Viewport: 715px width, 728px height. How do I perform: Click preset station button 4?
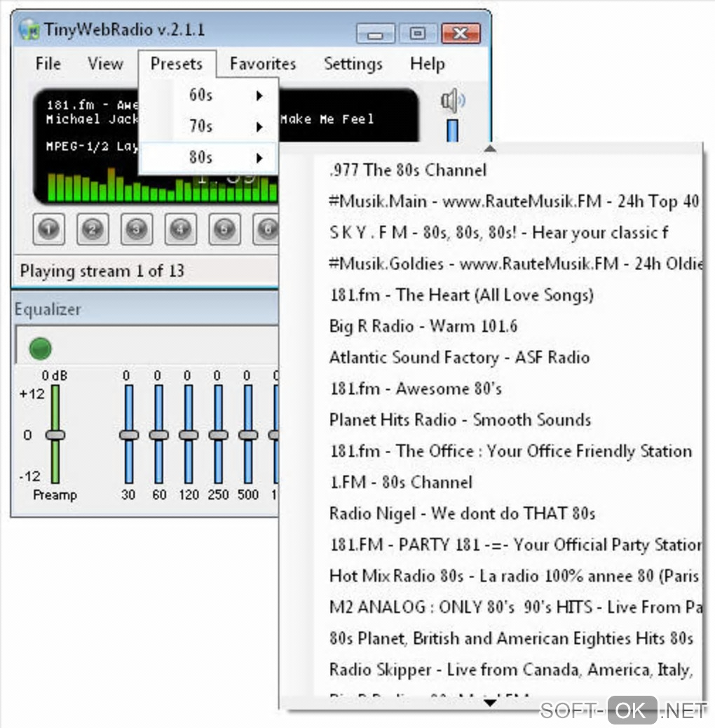(x=180, y=229)
